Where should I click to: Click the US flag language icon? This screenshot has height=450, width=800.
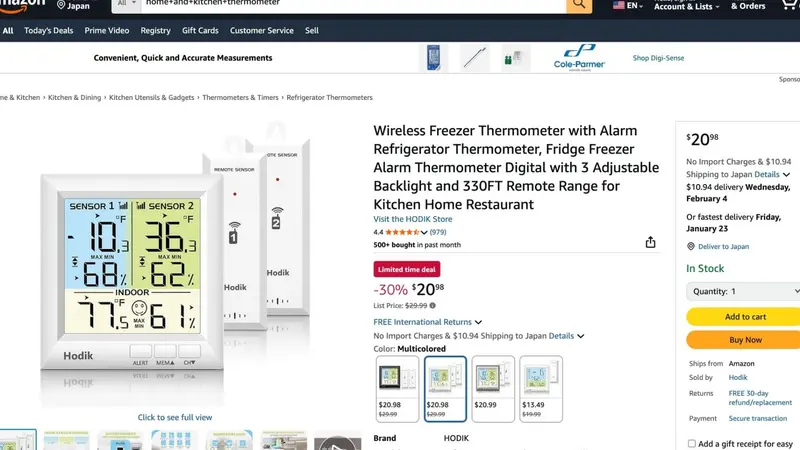tap(618, 6)
